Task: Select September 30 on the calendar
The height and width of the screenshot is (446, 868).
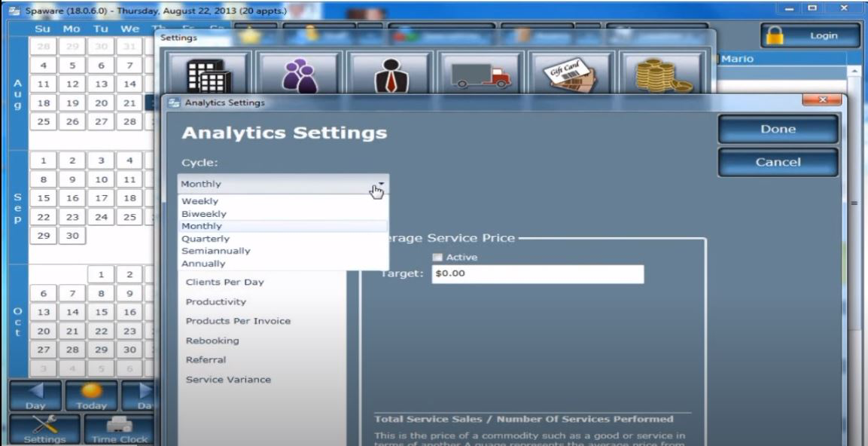Action: coord(72,236)
